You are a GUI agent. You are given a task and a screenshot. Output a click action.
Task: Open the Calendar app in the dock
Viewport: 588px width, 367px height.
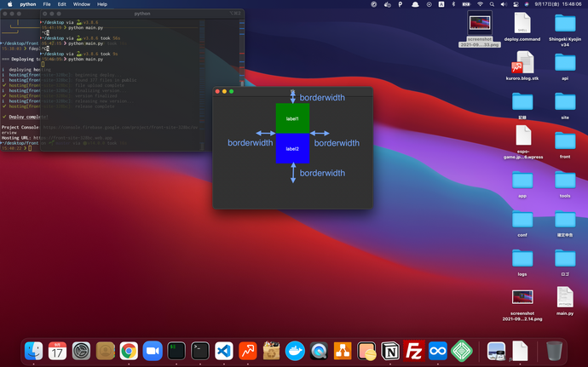coord(58,350)
